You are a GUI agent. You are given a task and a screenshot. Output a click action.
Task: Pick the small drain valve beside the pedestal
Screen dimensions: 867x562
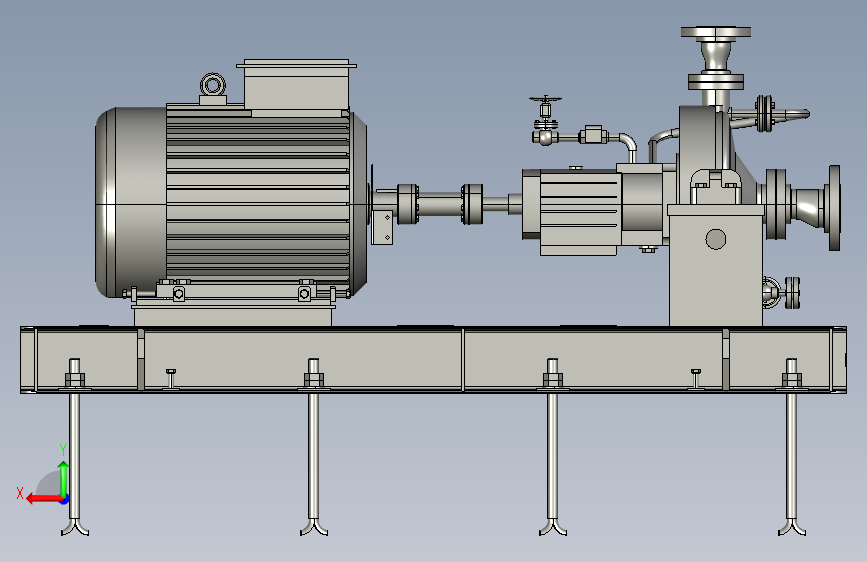point(781,292)
